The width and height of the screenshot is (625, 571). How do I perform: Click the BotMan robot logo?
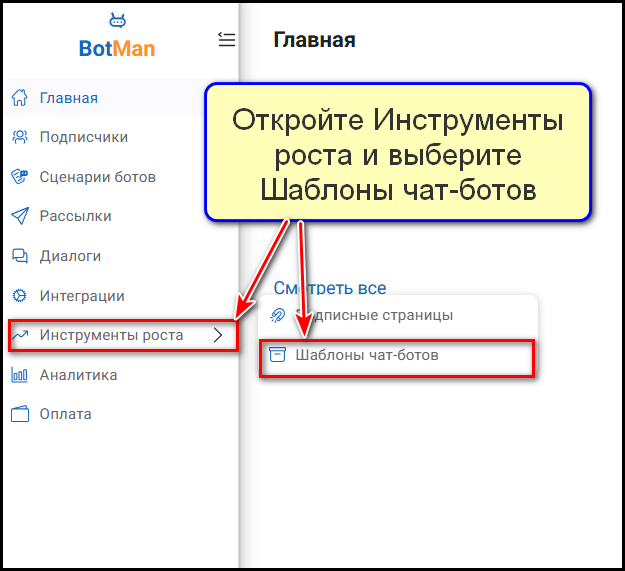(117, 20)
